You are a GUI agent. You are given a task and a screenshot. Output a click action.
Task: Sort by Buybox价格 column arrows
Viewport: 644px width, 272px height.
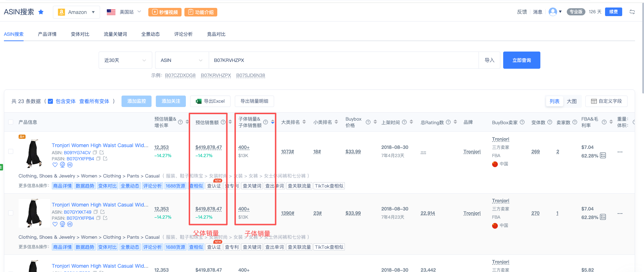pos(375,122)
